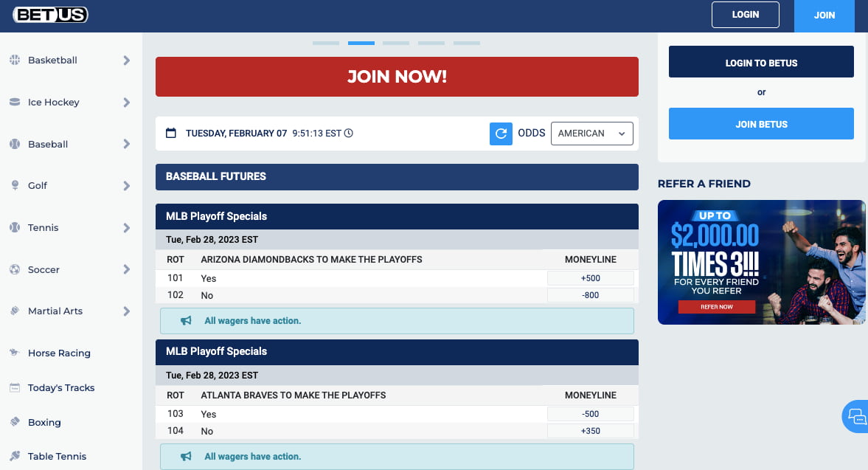Expand the Soccer menu chevron
Screen dimensions: 868x470
[x=127, y=269]
